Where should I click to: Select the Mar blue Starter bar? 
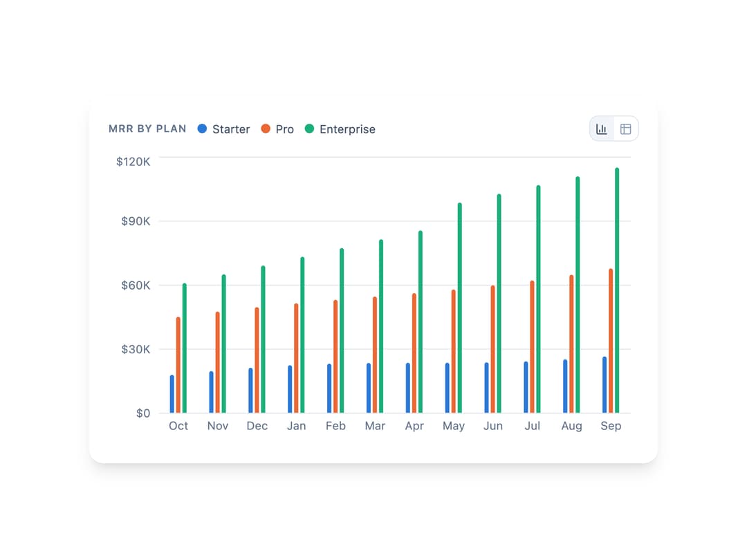point(369,388)
